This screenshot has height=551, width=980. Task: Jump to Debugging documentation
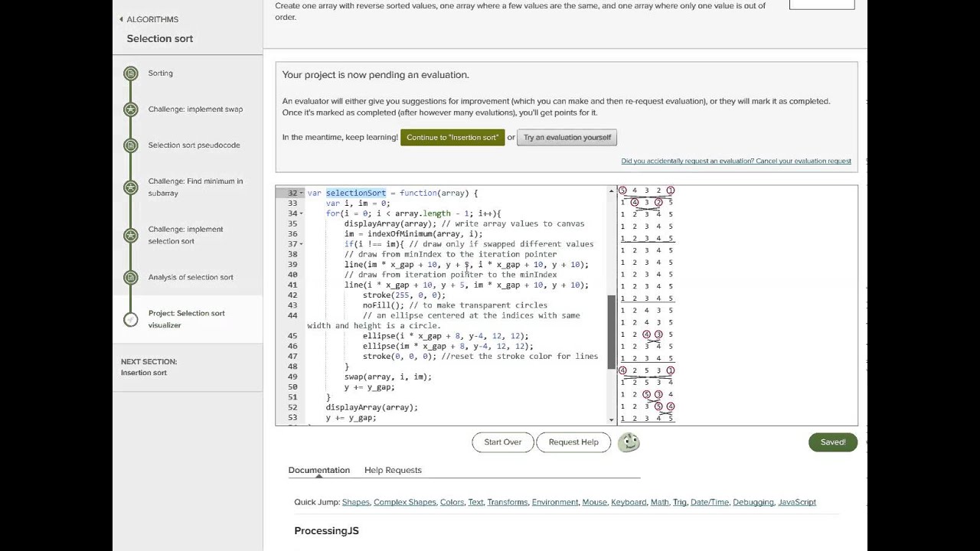[x=753, y=502]
